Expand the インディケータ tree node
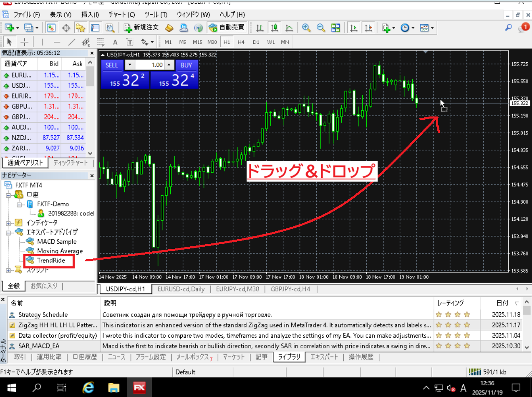This screenshot has height=397, width=532. click(8, 223)
